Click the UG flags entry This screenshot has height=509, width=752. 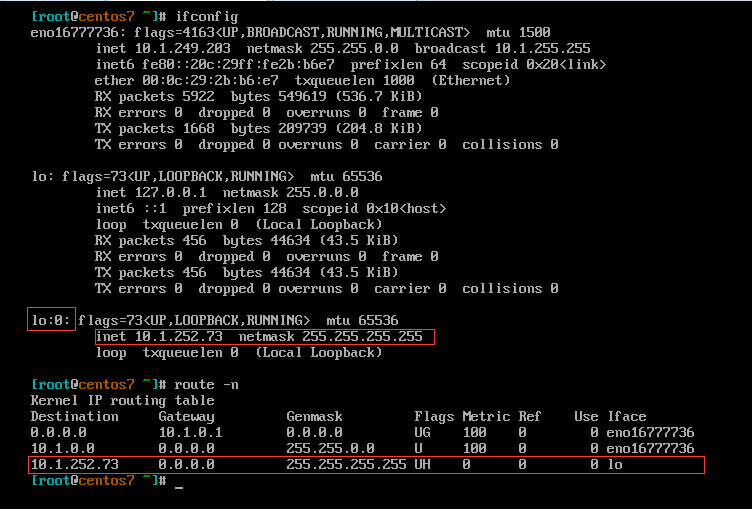pyautogui.click(x=422, y=432)
